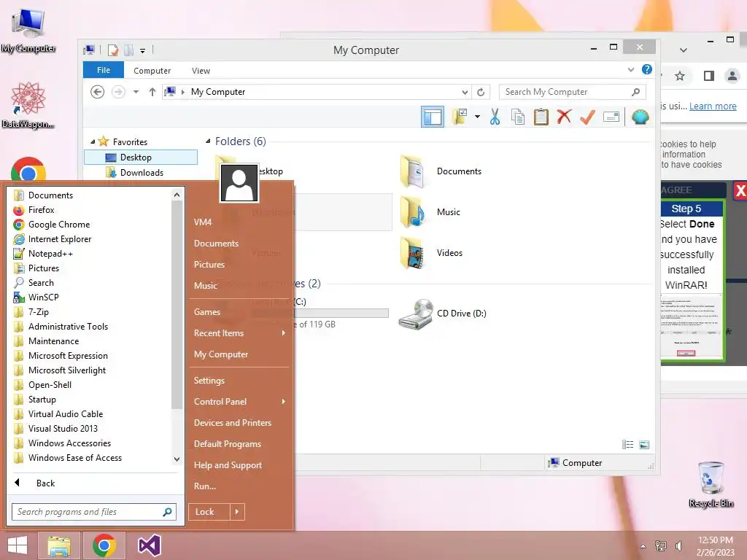Viewport: 747px width, 560px height.
Task: Collapse the Folders (6) group
Action: [208, 141]
